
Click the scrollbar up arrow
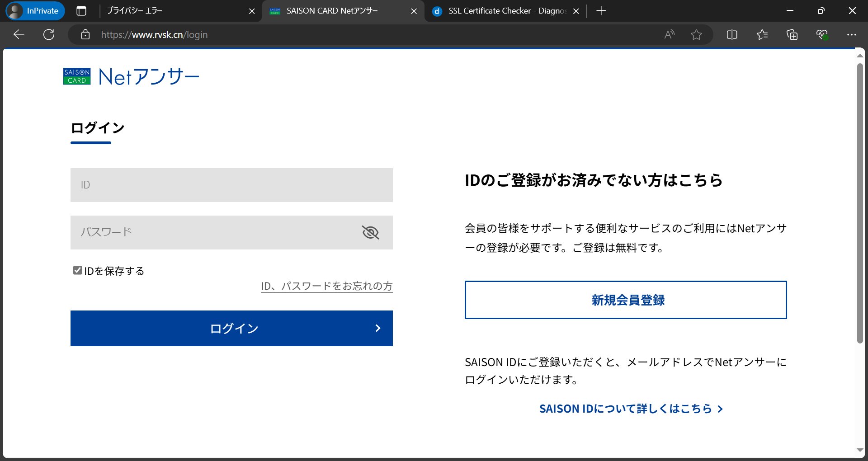pos(860,56)
